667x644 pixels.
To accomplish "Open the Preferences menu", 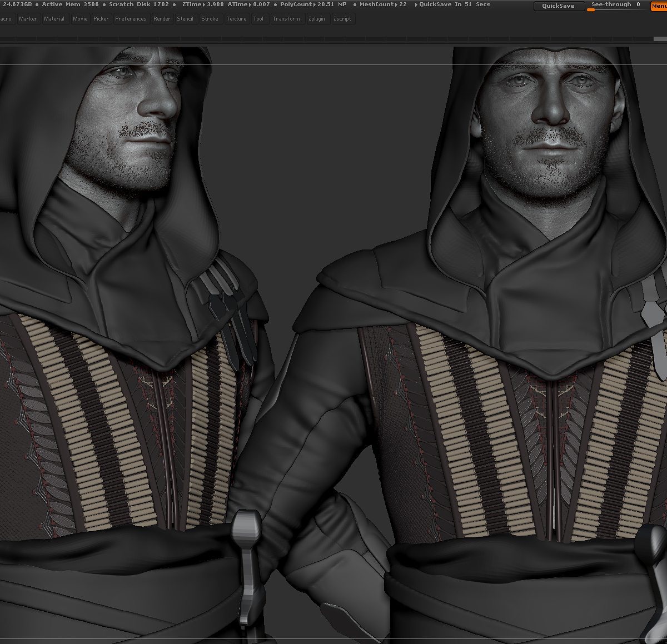I will pyautogui.click(x=131, y=19).
